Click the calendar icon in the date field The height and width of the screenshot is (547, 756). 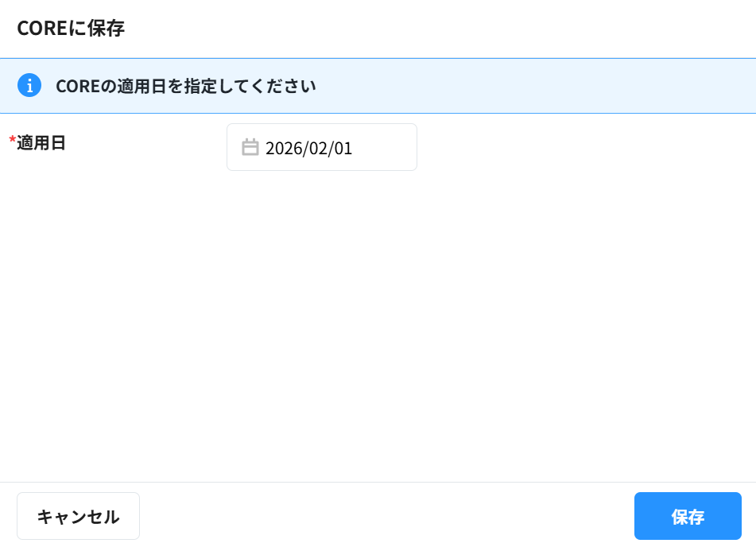(x=250, y=147)
